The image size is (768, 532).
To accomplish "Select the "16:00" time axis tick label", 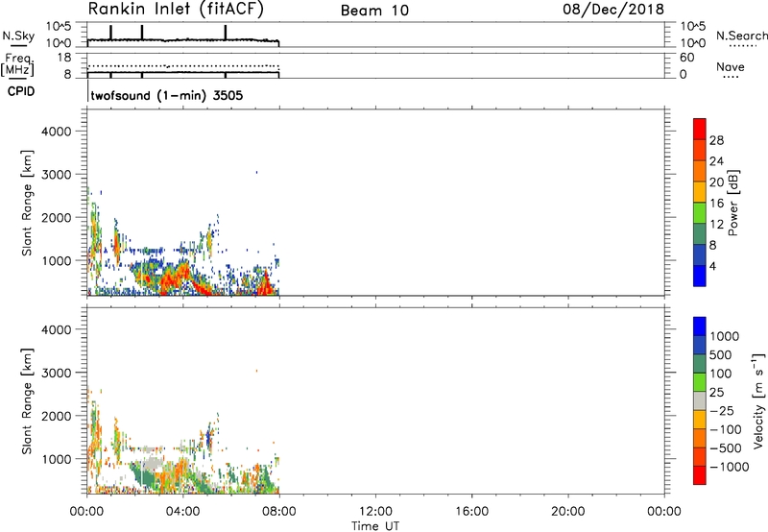I will point(471,512).
